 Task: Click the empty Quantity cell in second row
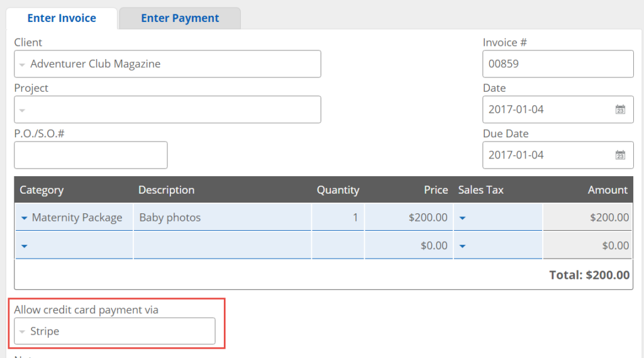[x=338, y=246]
